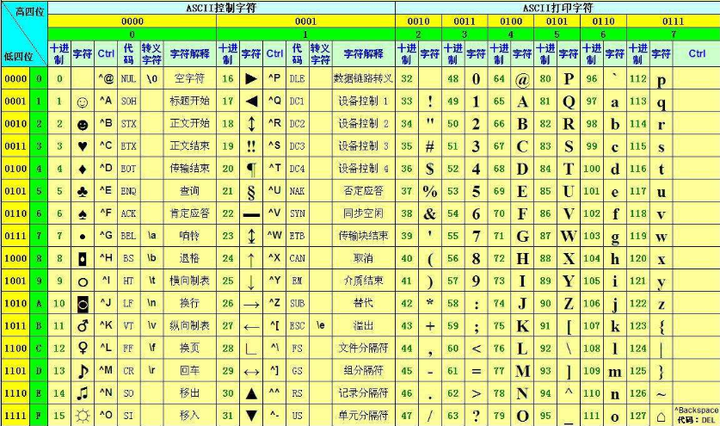Click the female sign symbol beside ^L
This screenshot has height=426, width=720.
click(x=83, y=348)
